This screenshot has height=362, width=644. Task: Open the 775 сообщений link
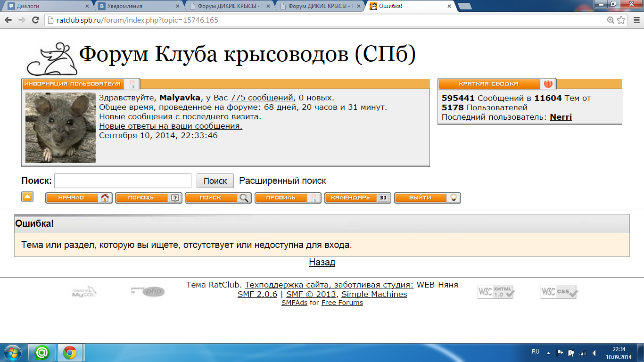click(x=261, y=98)
